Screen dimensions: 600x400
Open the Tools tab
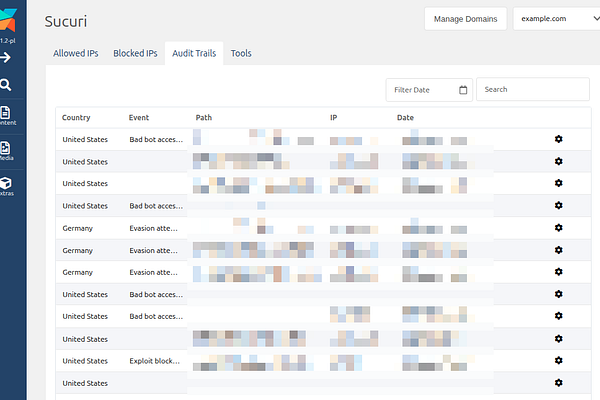pos(241,53)
